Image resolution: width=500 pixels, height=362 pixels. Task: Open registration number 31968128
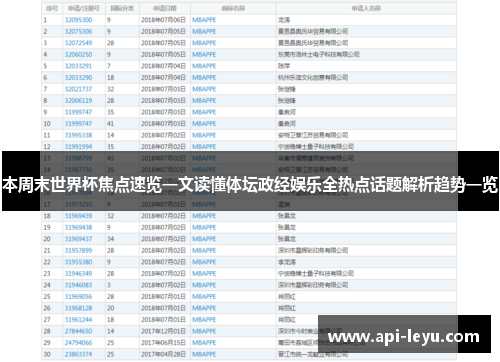click(78, 308)
